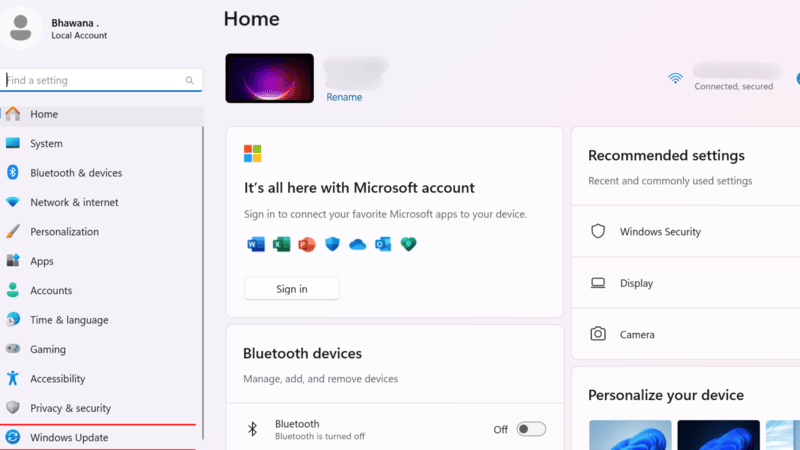Click the Personalization paintbrush icon
The width and height of the screenshot is (800, 450).
click(x=13, y=231)
